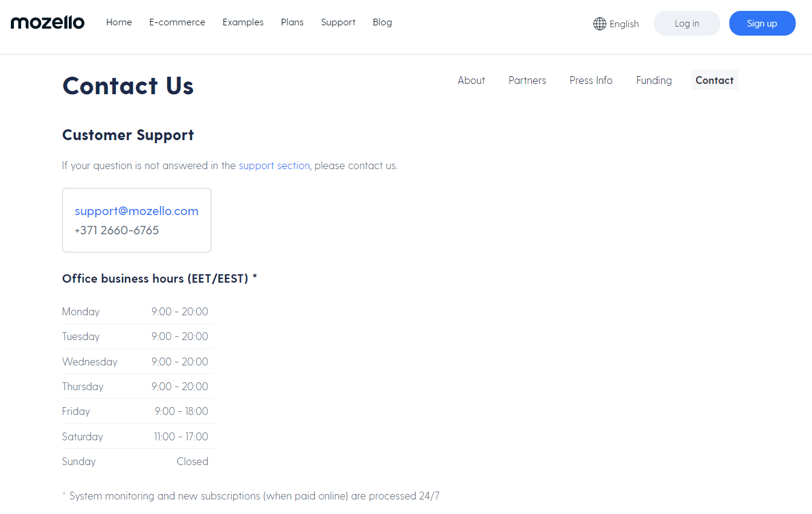This screenshot has height=514, width=812.
Task: Click the support@mozello.com email link
Action: (136, 211)
